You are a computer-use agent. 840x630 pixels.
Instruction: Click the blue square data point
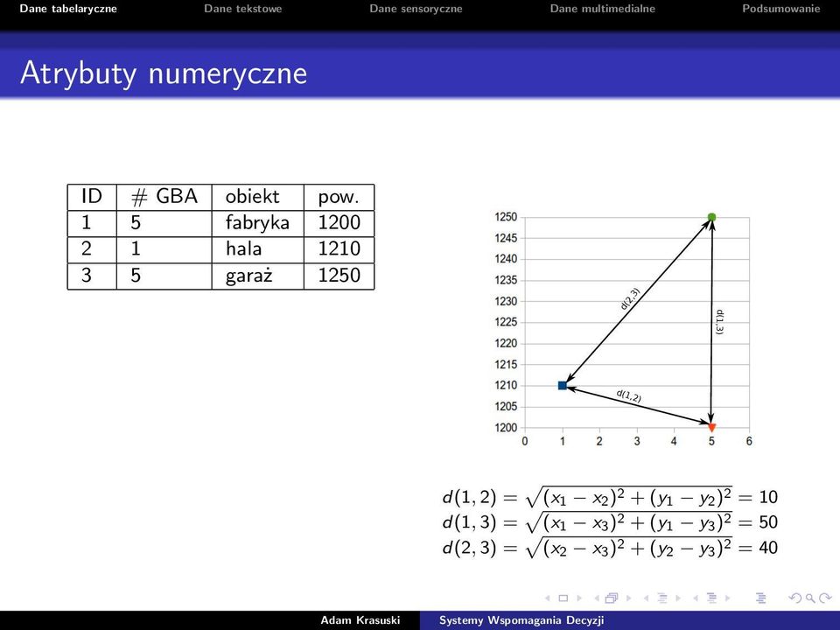[562, 385]
